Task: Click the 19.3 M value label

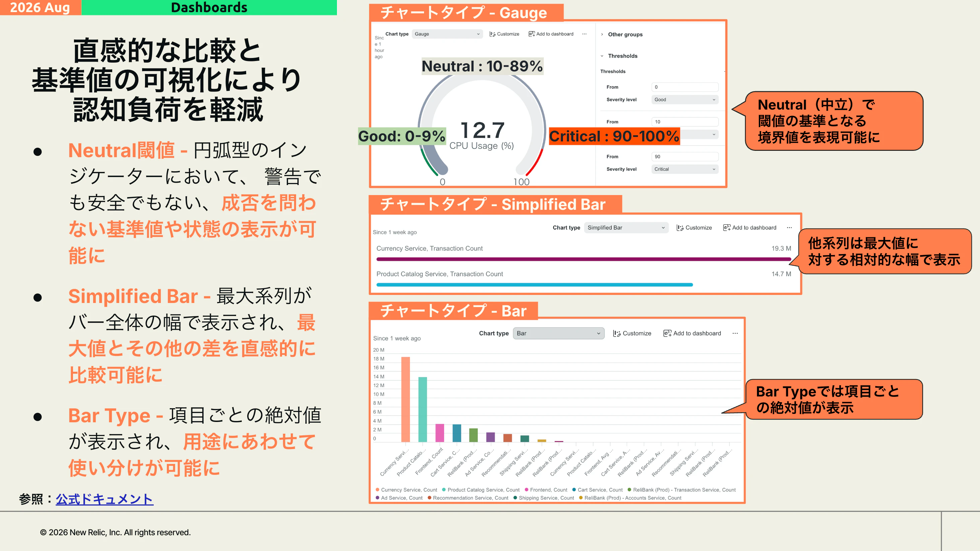Action: [781, 248]
